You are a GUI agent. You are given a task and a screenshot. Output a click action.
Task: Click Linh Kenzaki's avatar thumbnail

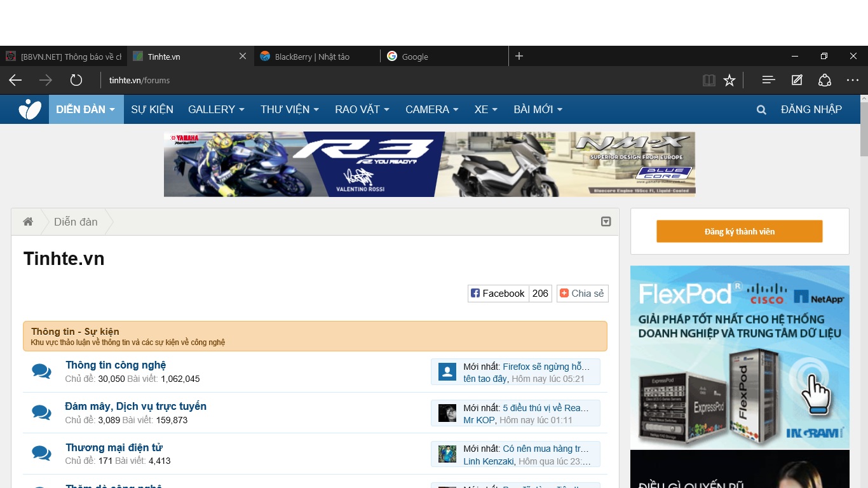[447, 454]
